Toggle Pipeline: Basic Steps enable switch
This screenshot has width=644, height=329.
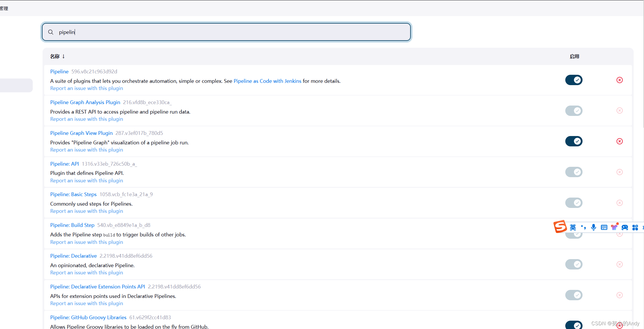pos(574,203)
